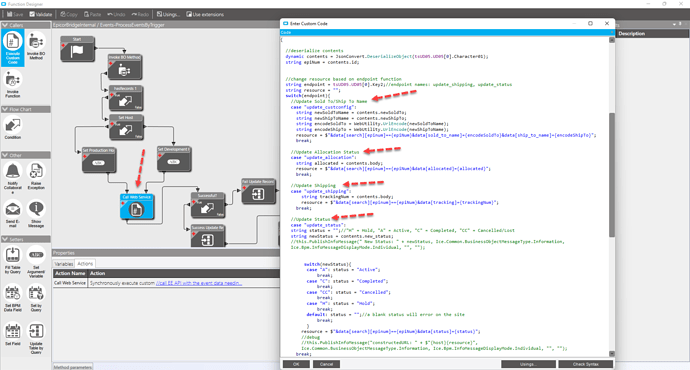
Task: Click Save in the toolbar
Action: [x=15, y=15]
